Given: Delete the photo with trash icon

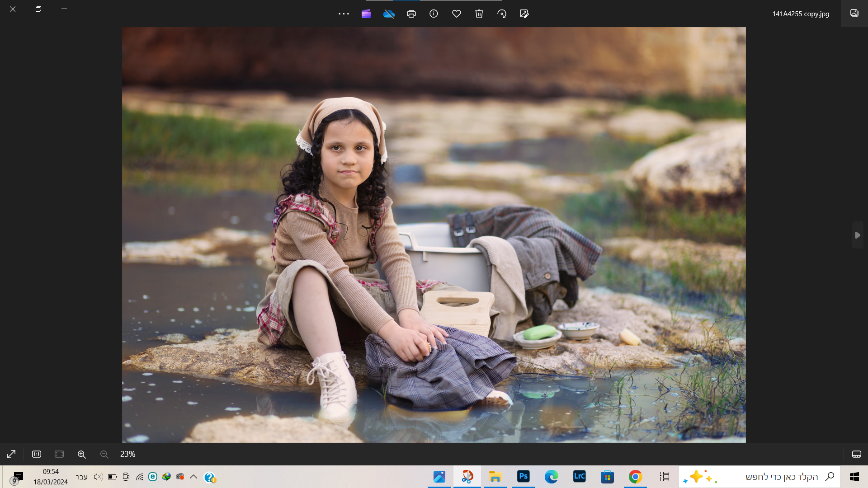Looking at the screenshot, I should 479,14.
